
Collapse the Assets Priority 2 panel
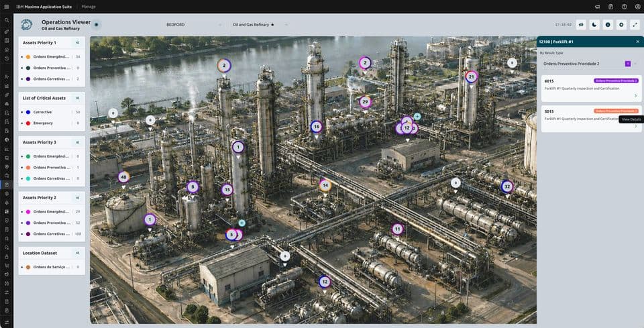pos(77,198)
